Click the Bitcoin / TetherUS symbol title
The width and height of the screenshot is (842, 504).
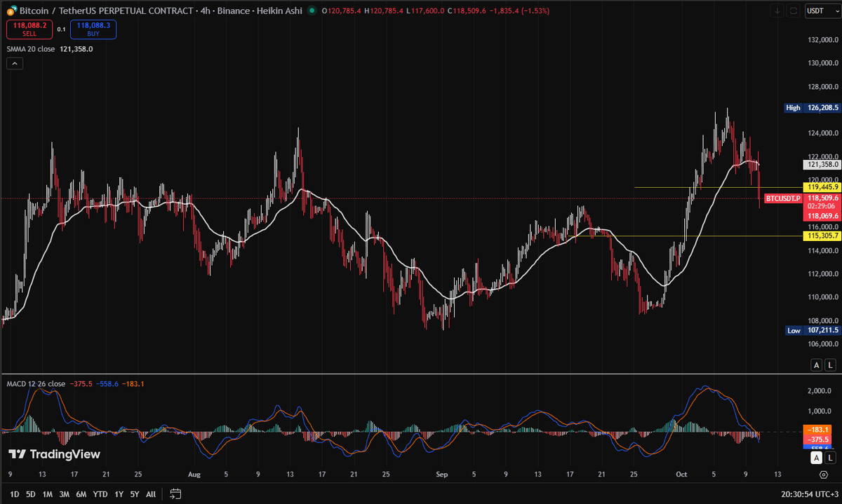107,11
